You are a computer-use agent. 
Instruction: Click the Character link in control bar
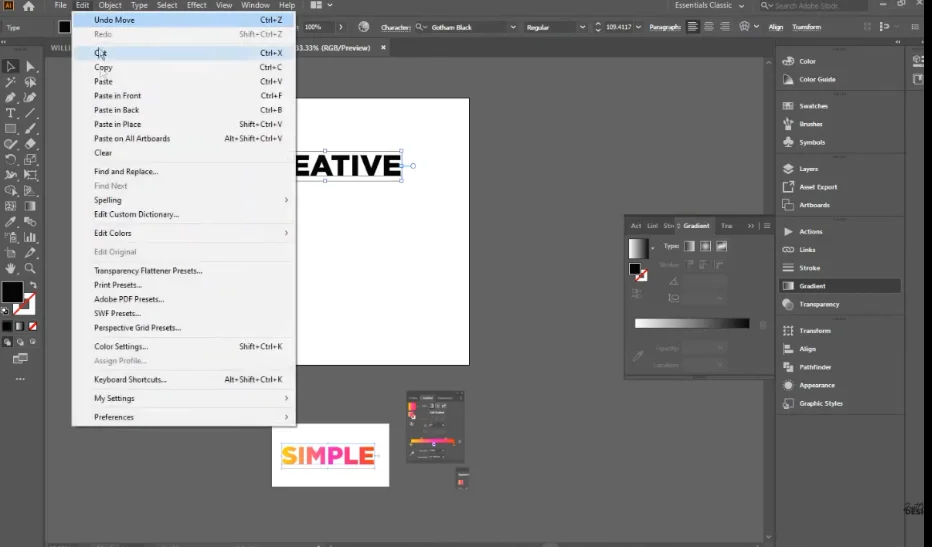tap(395, 27)
